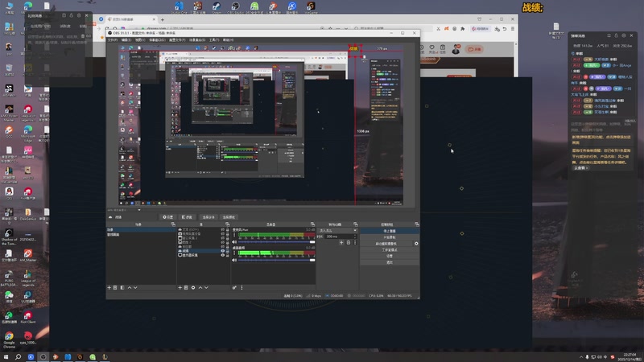Pop out the Audio Mixer dock
Viewport: 644px width, 362px height.
[312, 224]
